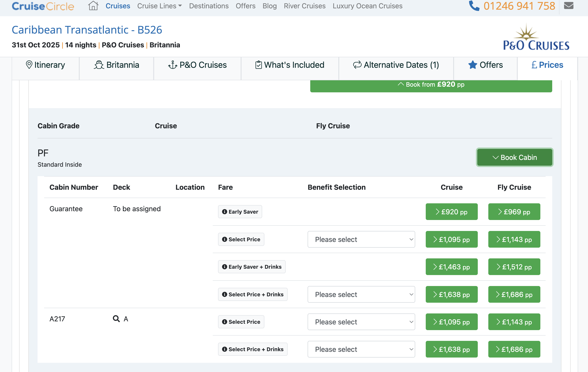Screen dimensions: 588x372
Task: Book Early Saver fly cruise £969 pp
Action: click(x=514, y=211)
